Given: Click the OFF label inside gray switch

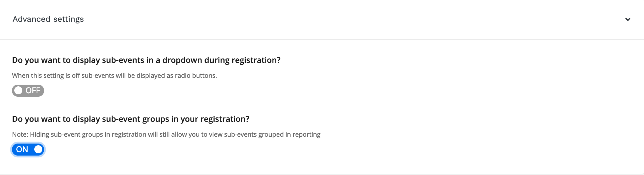Looking at the screenshot, I should (x=33, y=91).
